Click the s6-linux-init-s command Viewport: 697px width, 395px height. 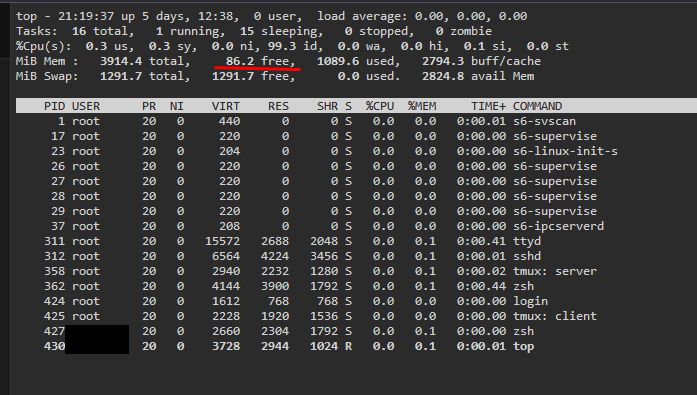click(x=565, y=152)
